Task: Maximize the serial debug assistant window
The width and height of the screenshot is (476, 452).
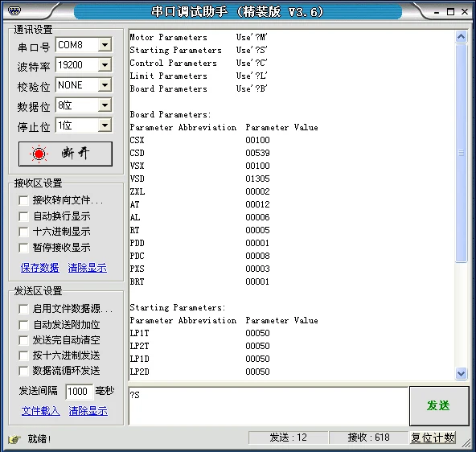Action: coord(450,12)
